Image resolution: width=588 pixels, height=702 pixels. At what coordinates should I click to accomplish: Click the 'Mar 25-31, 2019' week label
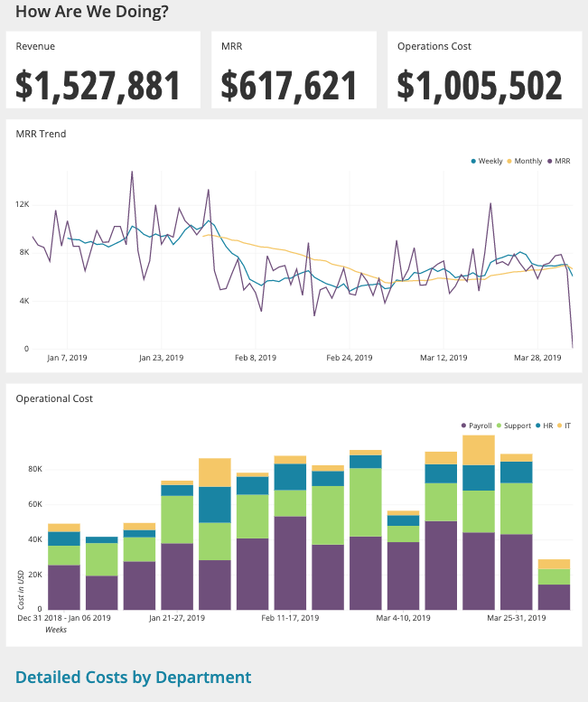tap(517, 618)
